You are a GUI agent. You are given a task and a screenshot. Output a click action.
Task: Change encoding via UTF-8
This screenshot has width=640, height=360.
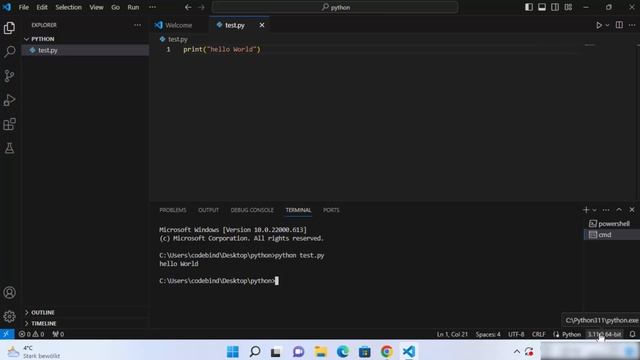coord(516,334)
